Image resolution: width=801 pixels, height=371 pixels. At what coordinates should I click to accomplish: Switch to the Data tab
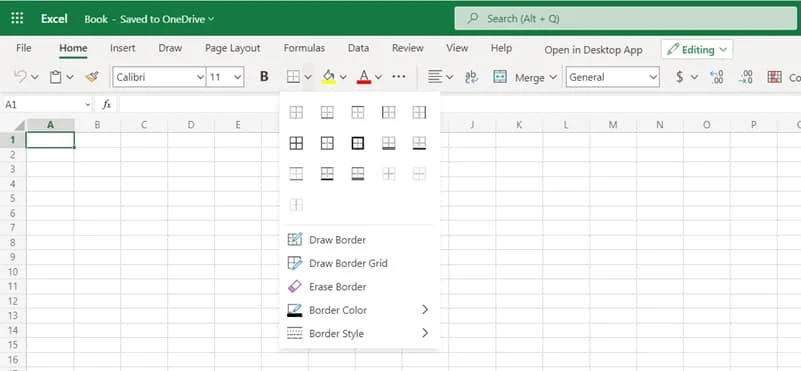click(358, 48)
